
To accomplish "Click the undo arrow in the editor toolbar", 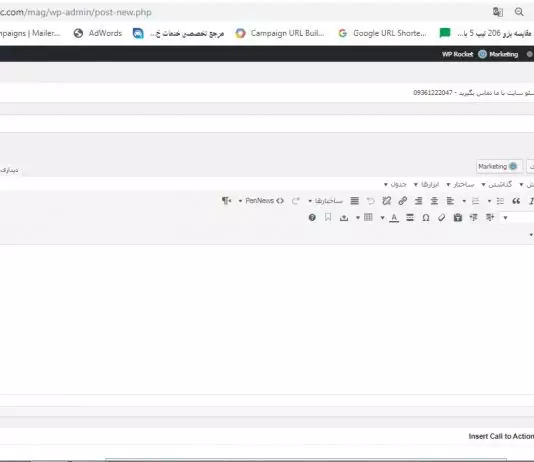I will [x=371, y=201].
